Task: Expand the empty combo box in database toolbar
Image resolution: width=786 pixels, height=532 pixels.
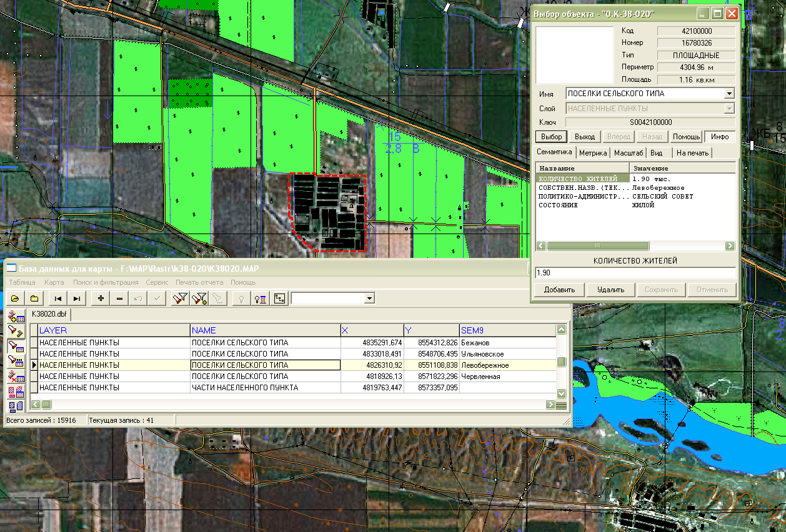Action: (370, 298)
